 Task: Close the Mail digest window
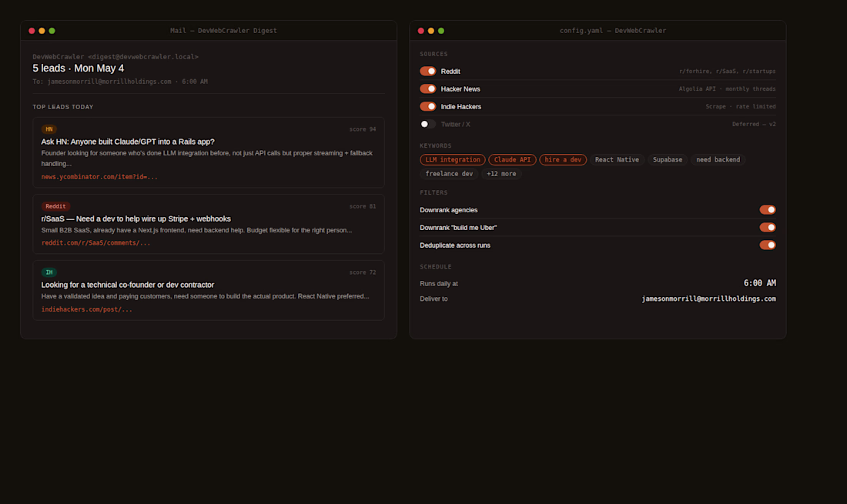[x=32, y=31]
